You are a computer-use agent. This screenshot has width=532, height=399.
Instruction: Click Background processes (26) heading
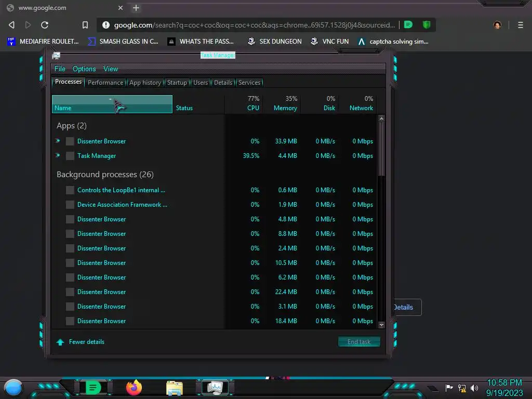pos(105,175)
